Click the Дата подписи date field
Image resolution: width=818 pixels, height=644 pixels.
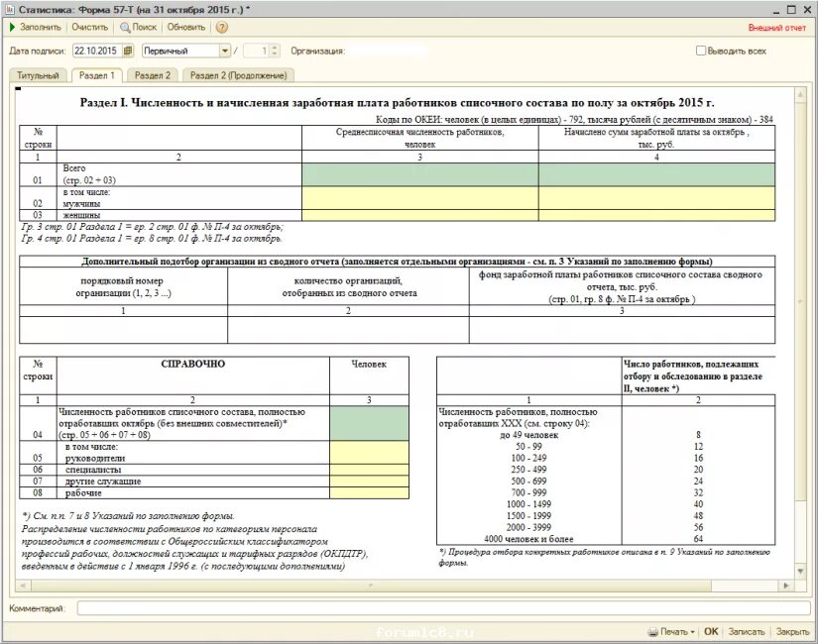[x=97, y=51]
